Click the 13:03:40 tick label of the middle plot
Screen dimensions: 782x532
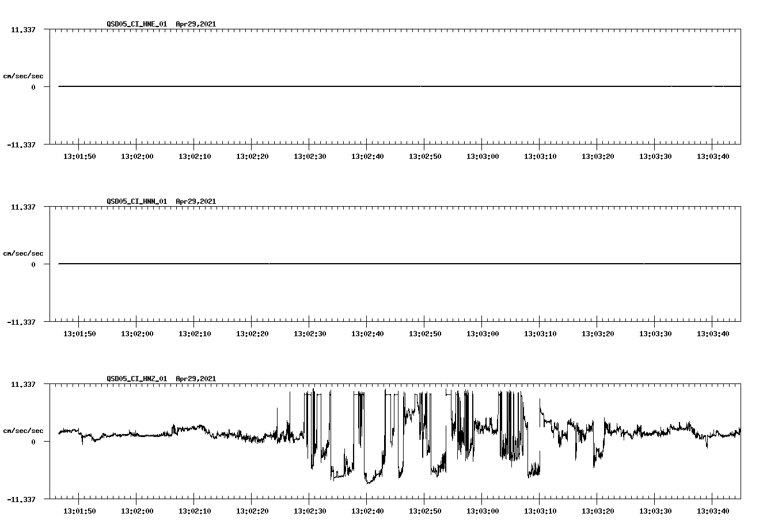[715, 332]
